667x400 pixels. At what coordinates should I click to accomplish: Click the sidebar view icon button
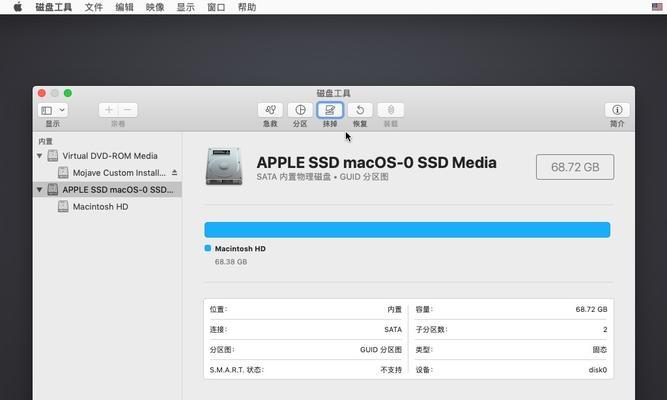point(47,110)
